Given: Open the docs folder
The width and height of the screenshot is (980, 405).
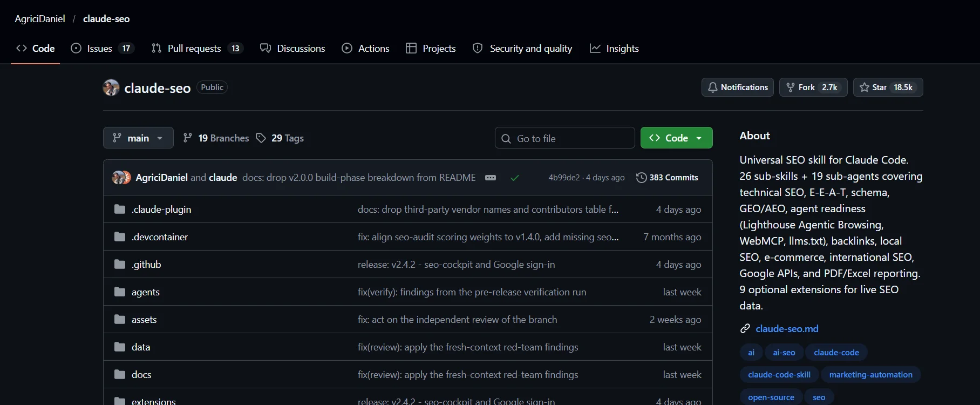Looking at the screenshot, I should (x=141, y=375).
